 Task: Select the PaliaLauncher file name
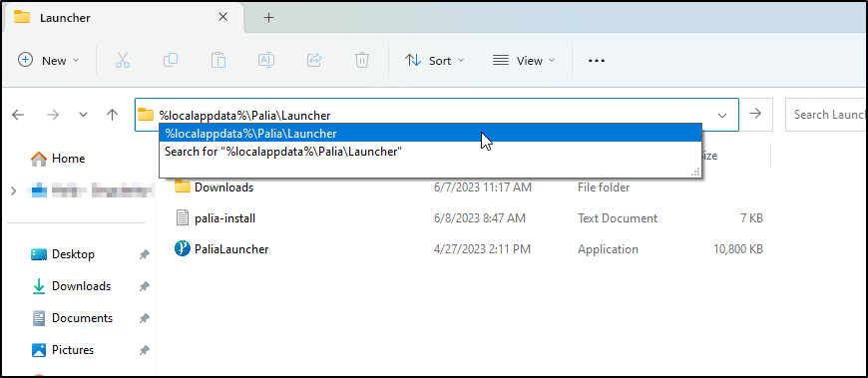pos(231,249)
